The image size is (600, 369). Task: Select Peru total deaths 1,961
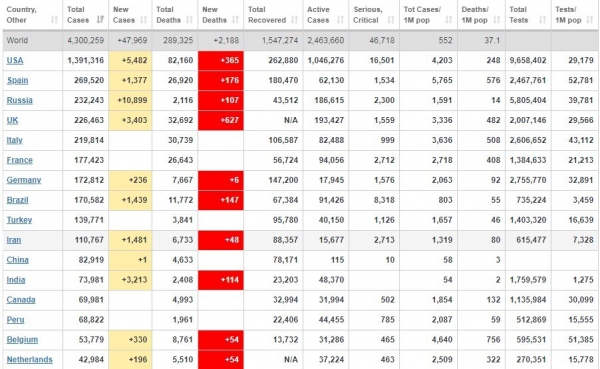pos(183,320)
